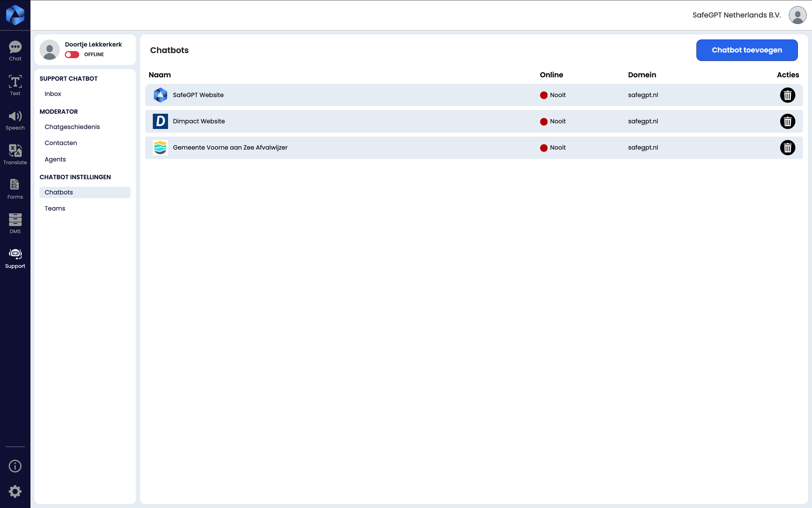812x508 pixels.
Task: Delete the Dimpact Website chatbot
Action: [x=787, y=121]
